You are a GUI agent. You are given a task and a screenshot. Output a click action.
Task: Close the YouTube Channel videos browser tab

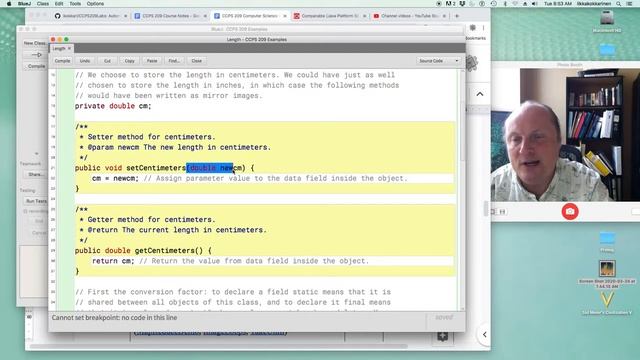(444, 16)
